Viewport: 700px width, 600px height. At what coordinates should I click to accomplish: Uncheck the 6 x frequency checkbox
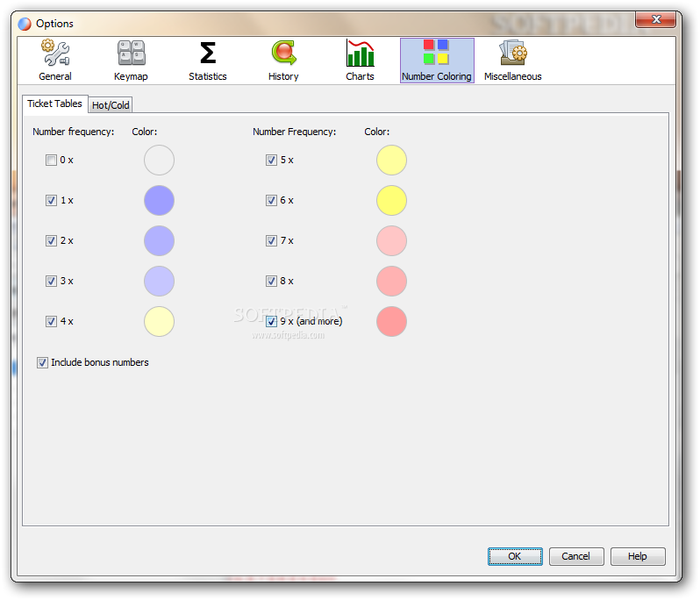tap(271, 201)
